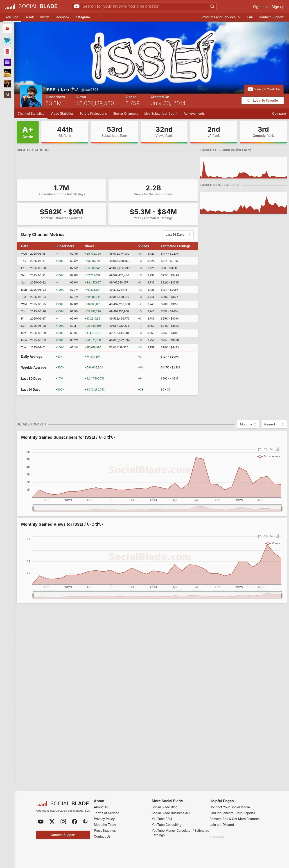Screen dimensions: 289x868
Task: Open the brown 'M' channel icon
Action: [7, 95]
